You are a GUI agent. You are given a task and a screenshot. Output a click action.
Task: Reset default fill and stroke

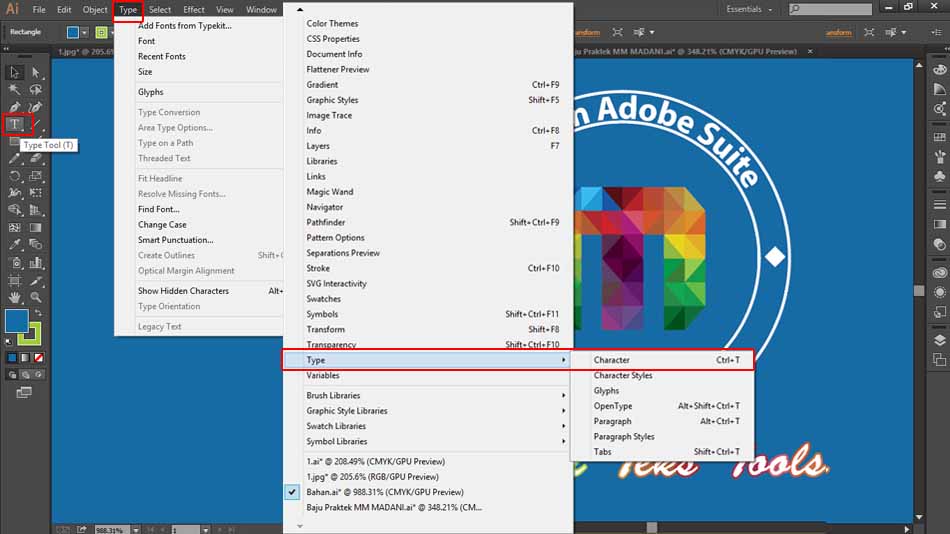pos(8,342)
